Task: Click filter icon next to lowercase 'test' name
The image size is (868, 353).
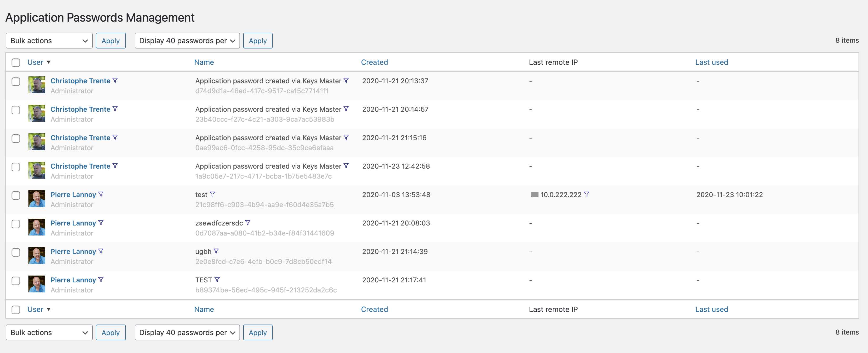Action: coord(212,194)
